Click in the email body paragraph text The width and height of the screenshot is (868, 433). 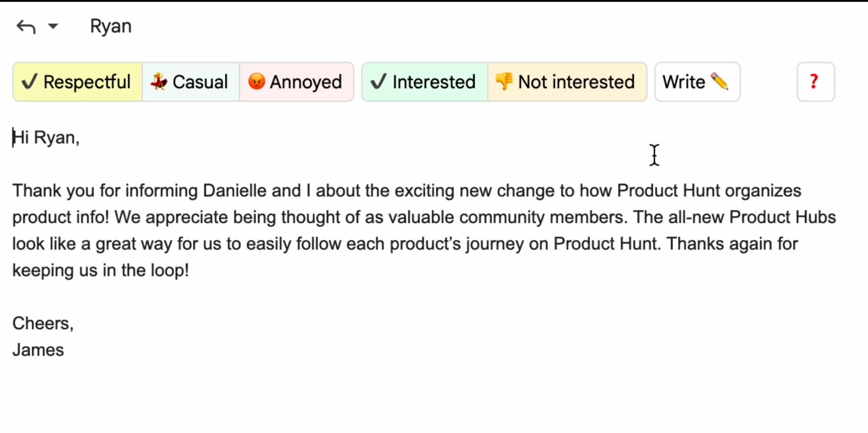(x=424, y=230)
